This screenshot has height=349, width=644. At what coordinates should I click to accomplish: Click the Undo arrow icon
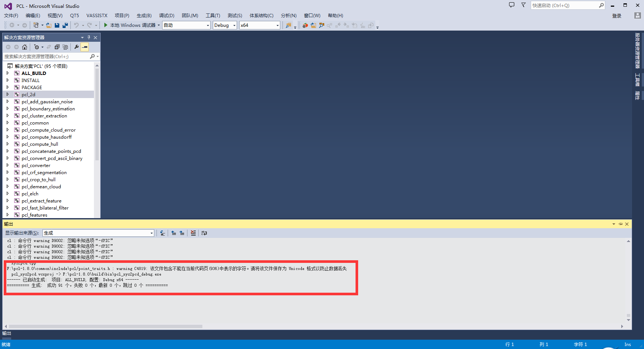[76, 25]
